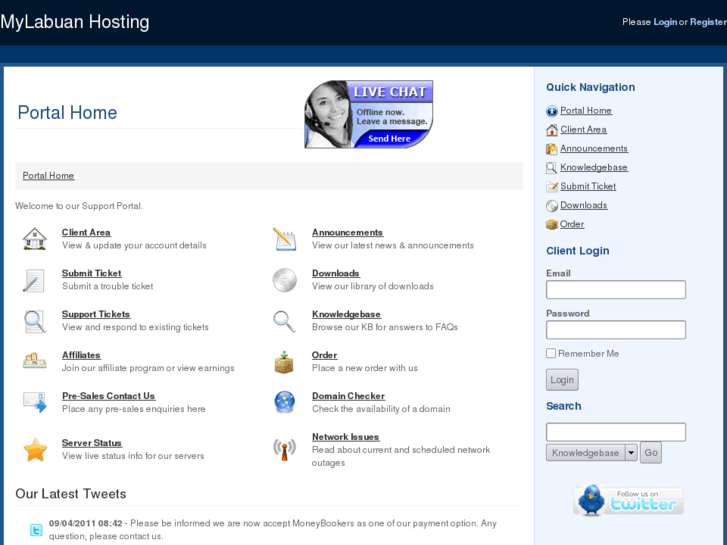Click the MyLabuan Hosting site title
727x545 pixels.
pyautogui.click(x=75, y=22)
